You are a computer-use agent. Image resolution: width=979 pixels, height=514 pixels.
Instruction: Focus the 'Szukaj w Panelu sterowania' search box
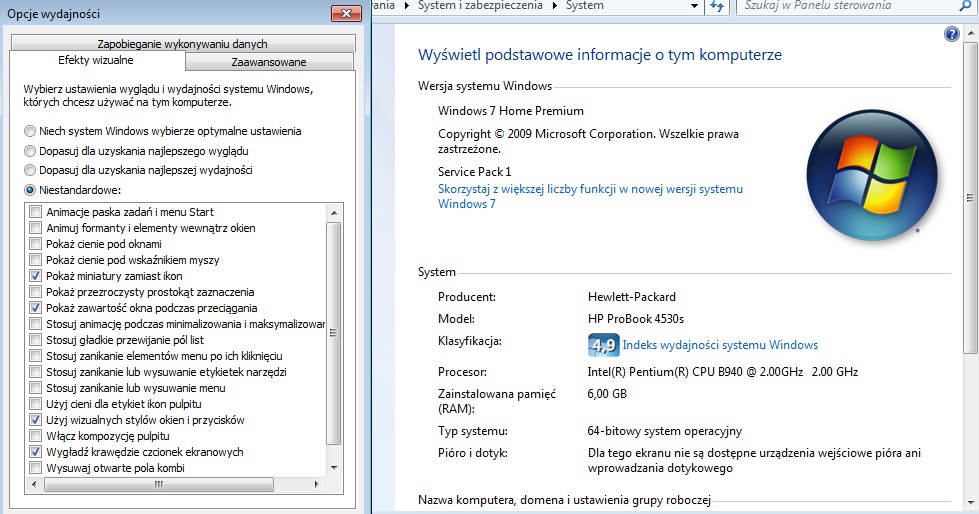pos(849,6)
